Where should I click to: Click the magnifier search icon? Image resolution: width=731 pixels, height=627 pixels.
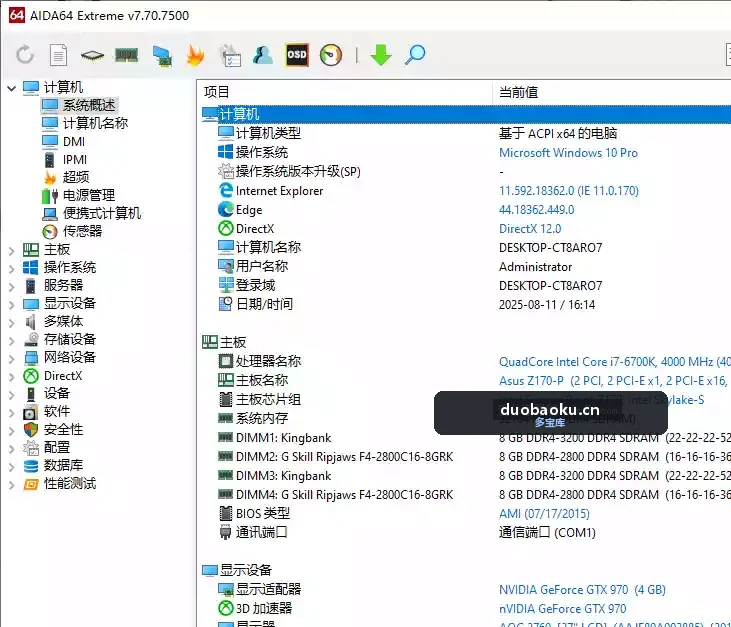click(415, 55)
